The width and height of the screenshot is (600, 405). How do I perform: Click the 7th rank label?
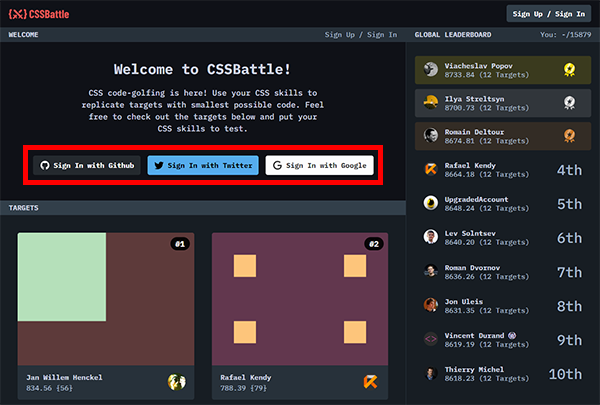pyautogui.click(x=569, y=273)
